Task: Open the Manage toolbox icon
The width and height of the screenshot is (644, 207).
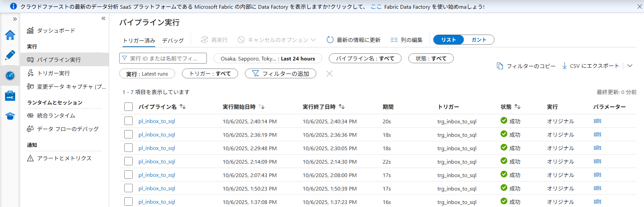Action: 10,96
